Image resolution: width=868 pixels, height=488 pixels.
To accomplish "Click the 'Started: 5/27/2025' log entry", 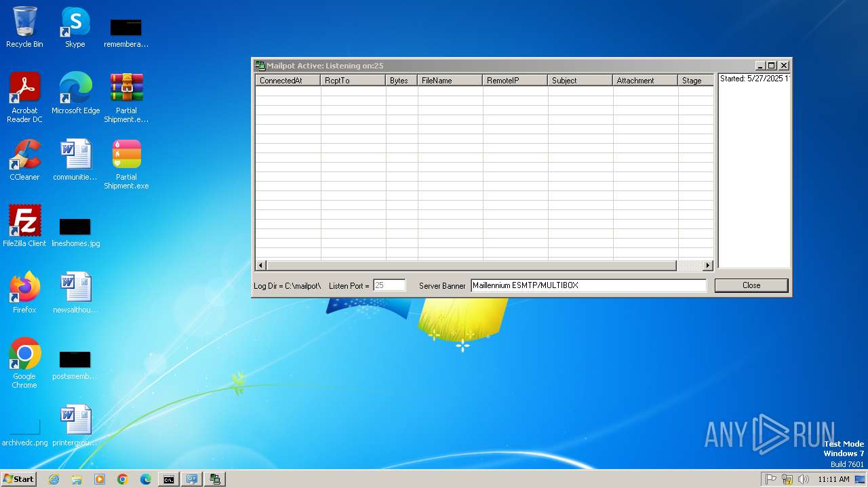I will (x=755, y=79).
